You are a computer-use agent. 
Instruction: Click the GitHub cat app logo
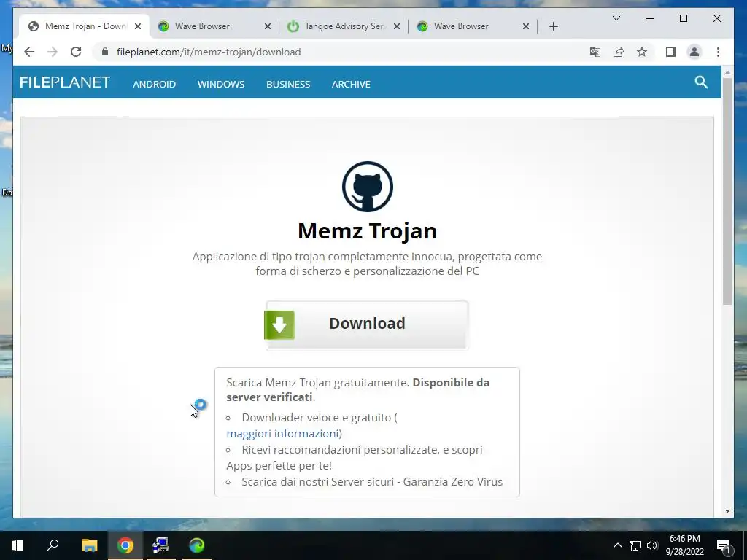point(368,187)
